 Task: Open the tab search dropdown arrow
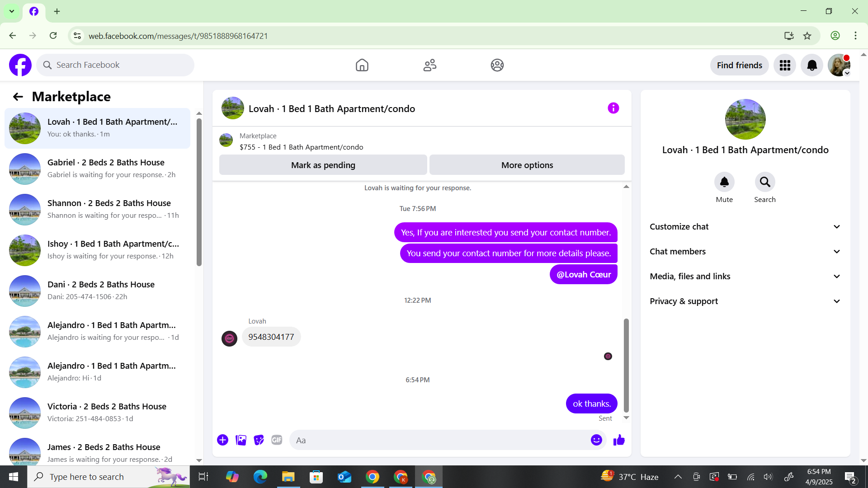pos(12,11)
